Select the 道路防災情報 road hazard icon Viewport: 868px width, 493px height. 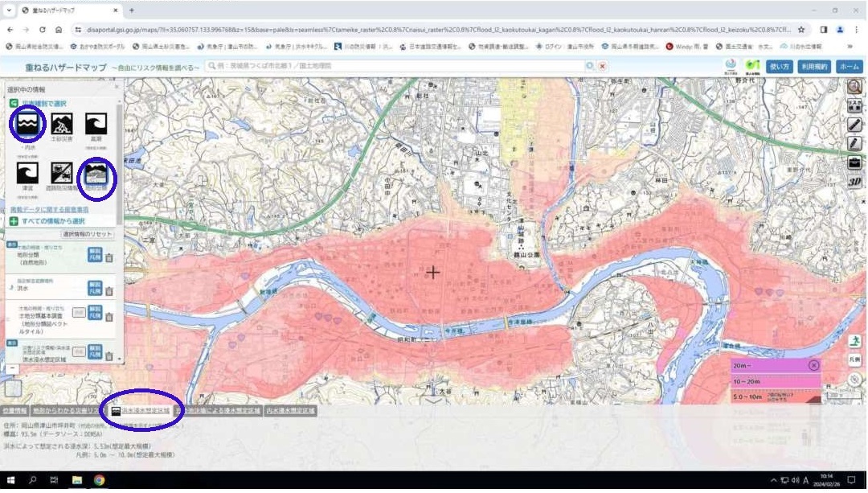point(62,172)
